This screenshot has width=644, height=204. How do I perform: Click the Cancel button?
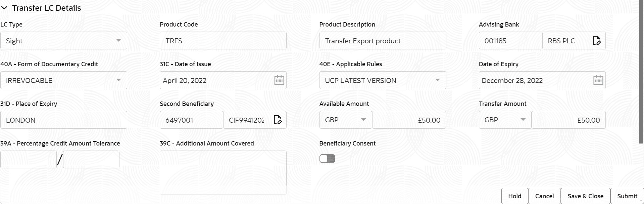544,196
